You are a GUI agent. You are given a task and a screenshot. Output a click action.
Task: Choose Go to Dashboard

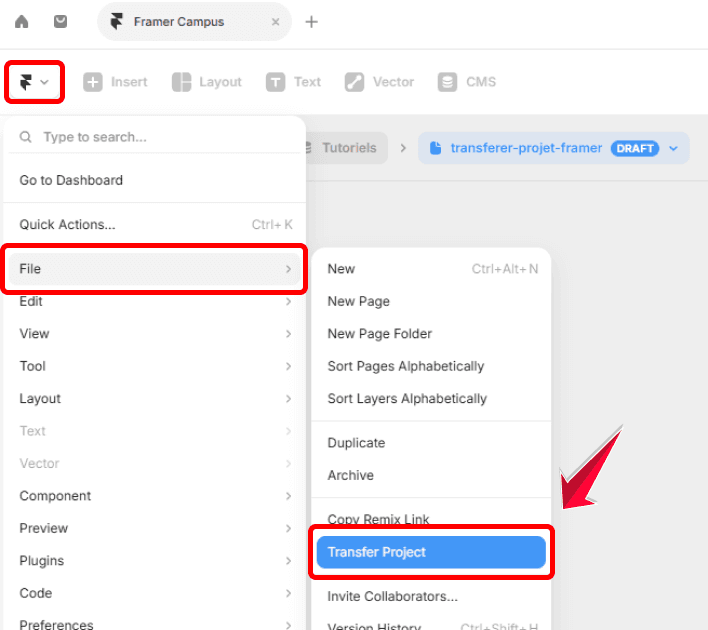click(x=154, y=180)
